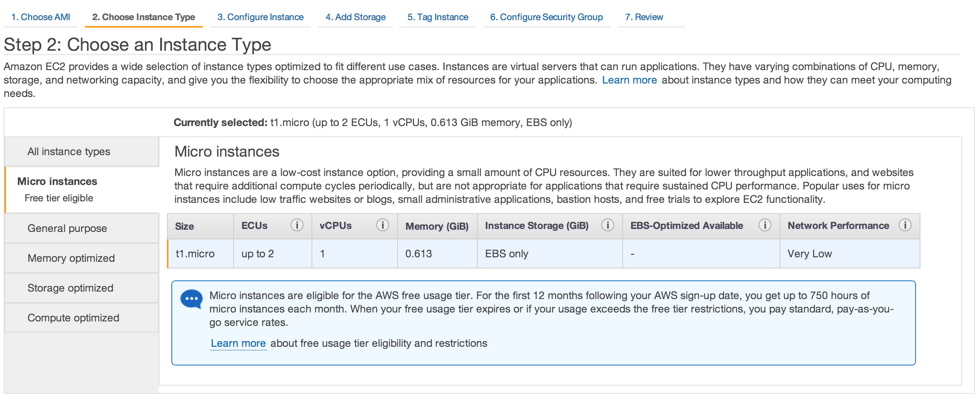Screen dimensions: 980x399
Task: Click Learn more about instance types link
Action: [x=629, y=80]
